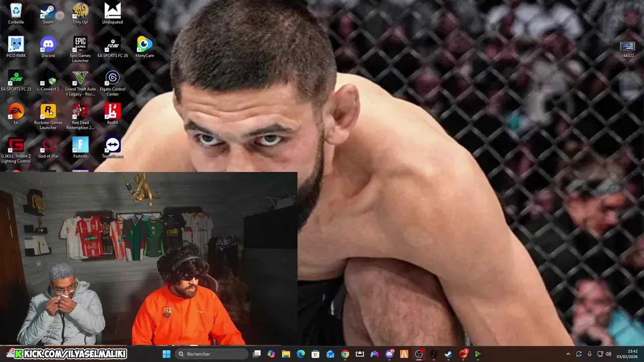The height and width of the screenshot is (362, 644).
Task: Open File Explorer from the taskbar
Action: [286, 354]
